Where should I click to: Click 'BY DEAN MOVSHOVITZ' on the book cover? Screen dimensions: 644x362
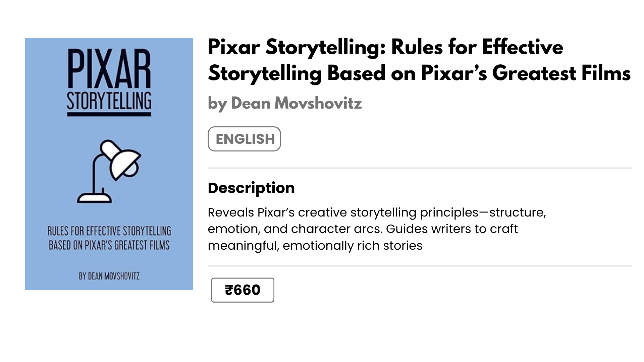click(x=109, y=276)
